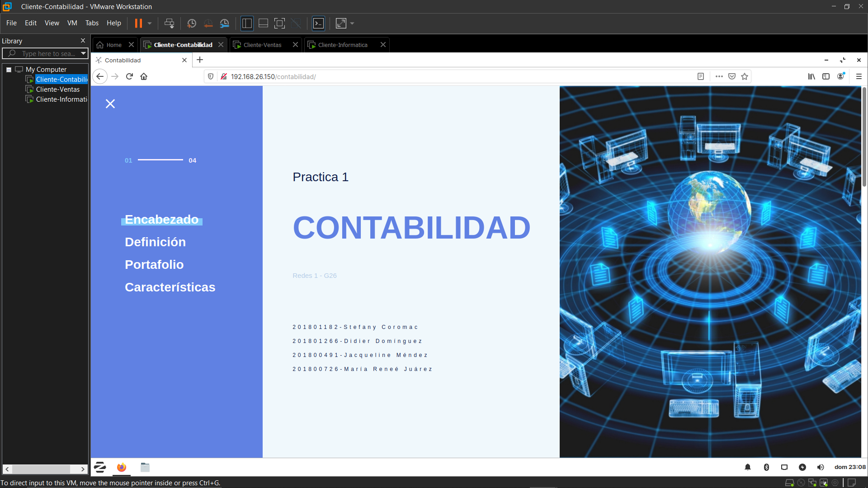
Task: Bookmark this page with star icon
Action: point(745,76)
